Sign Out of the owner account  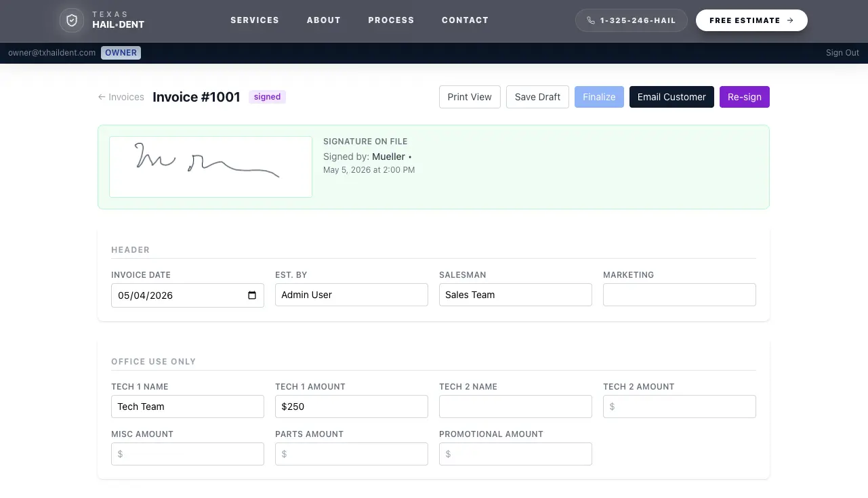point(842,53)
